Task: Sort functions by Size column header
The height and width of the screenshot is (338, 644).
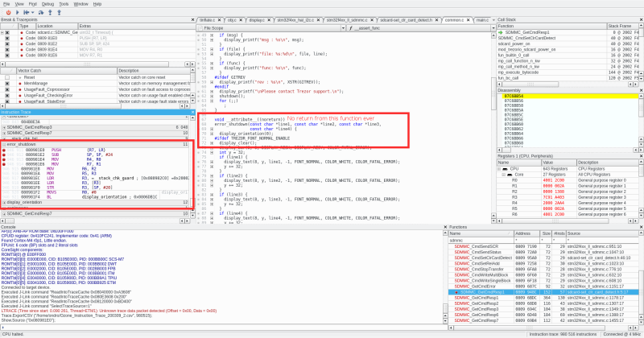Action: click(x=547, y=233)
